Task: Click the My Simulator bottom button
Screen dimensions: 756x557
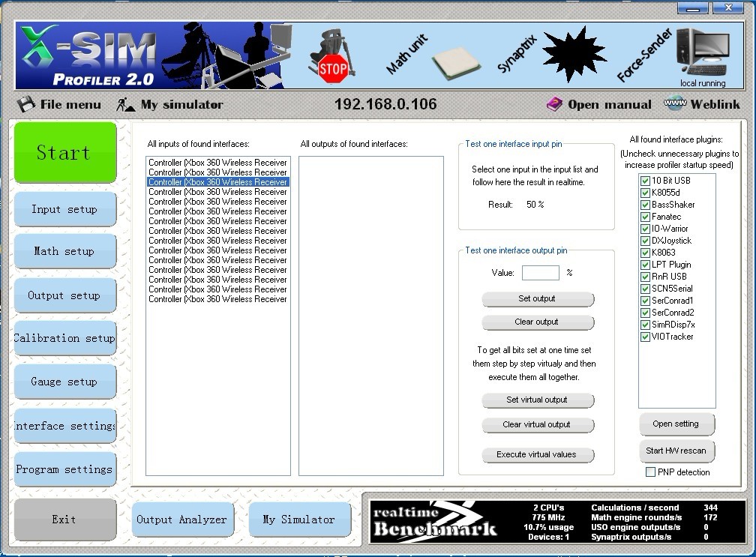Action: pos(299,520)
